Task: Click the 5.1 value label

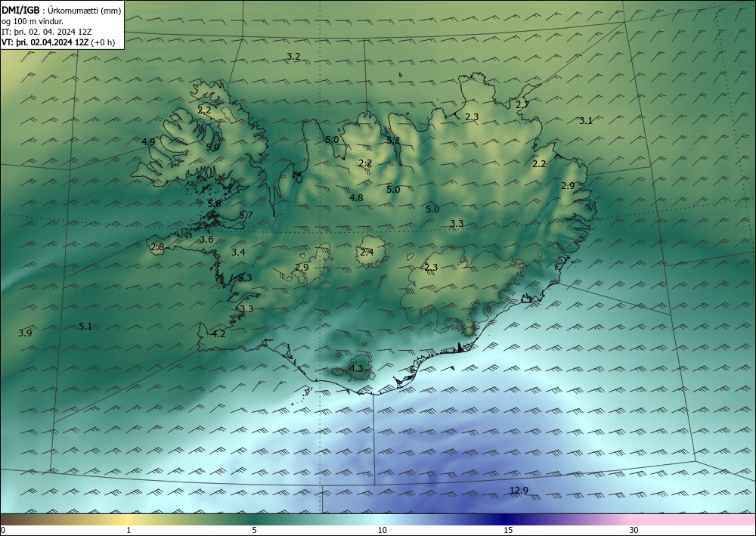Action: pos(85,327)
